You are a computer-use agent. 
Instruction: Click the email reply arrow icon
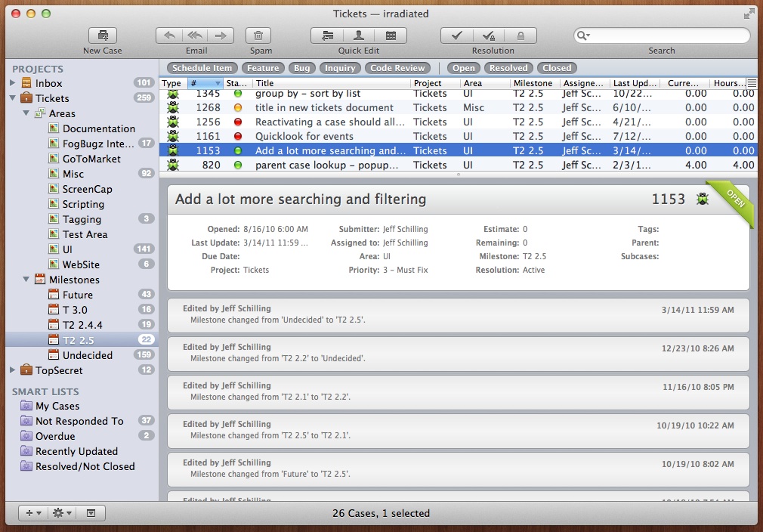coord(171,36)
